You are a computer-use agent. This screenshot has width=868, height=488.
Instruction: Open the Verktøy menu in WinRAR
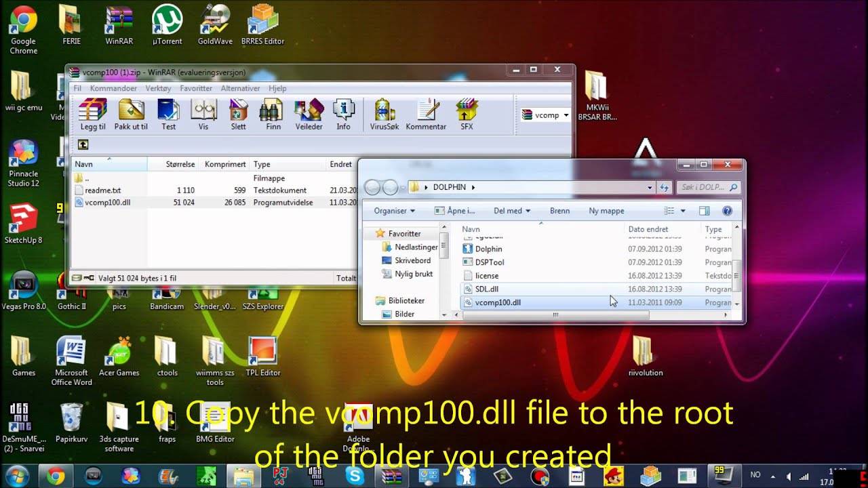[x=158, y=88]
